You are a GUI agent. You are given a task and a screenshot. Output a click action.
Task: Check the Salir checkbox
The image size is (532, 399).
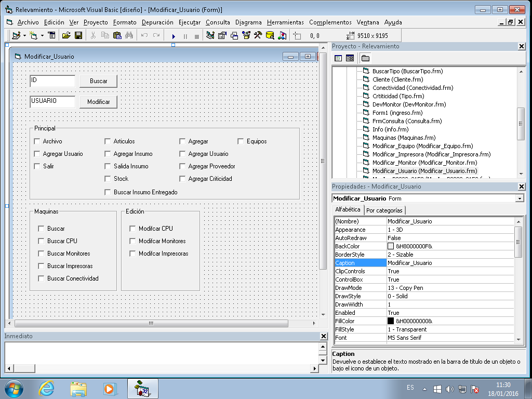click(37, 166)
